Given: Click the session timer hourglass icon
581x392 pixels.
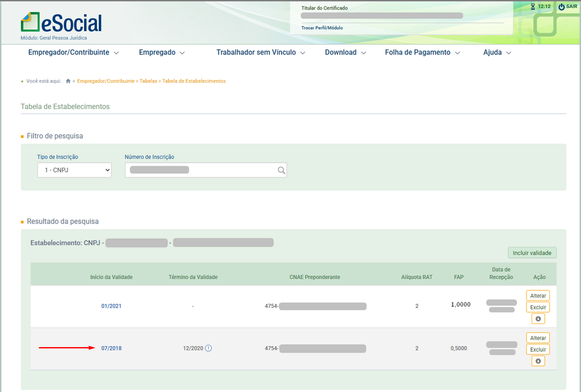Looking at the screenshot, I should (x=533, y=7).
